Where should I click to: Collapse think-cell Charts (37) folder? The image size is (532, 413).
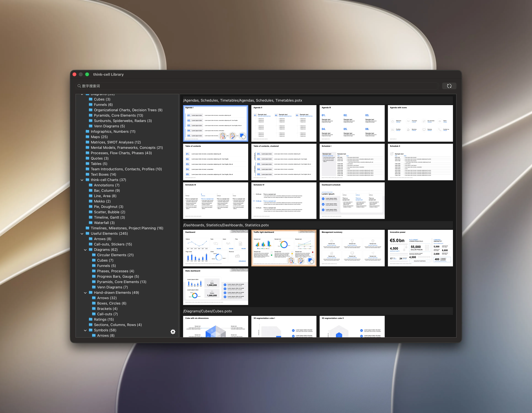pyautogui.click(x=82, y=180)
